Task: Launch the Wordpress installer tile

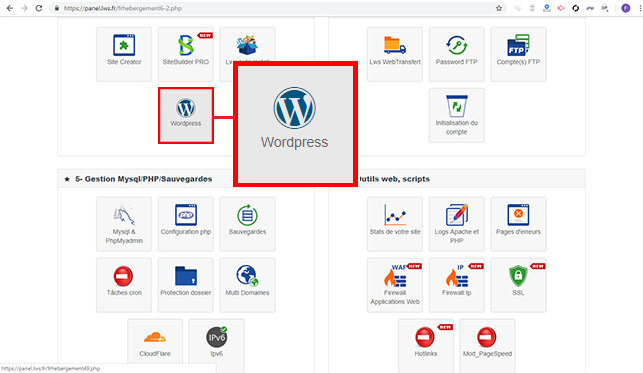Action: coord(186,115)
